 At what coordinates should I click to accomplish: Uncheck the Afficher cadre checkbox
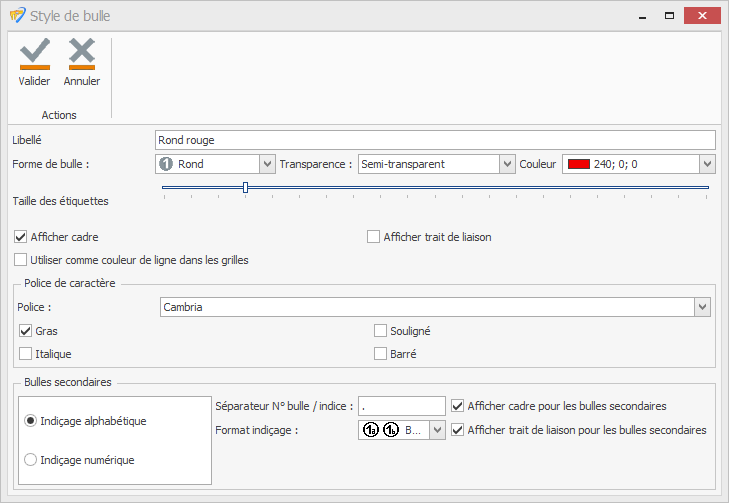(21, 237)
